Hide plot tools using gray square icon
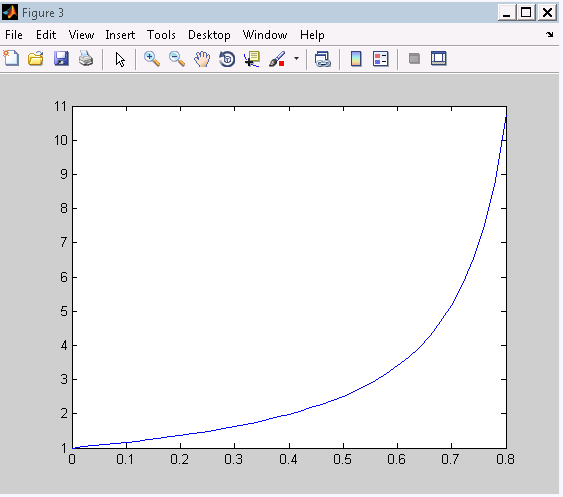 click(x=414, y=59)
